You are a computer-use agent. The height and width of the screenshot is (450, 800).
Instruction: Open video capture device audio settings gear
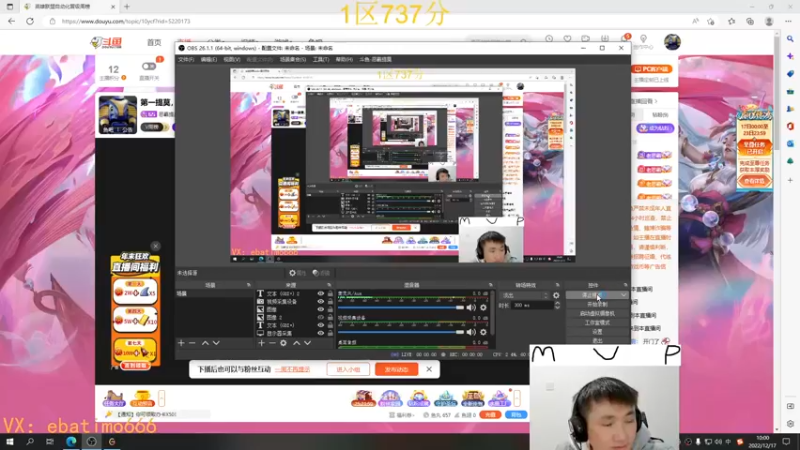[x=483, y=332]
